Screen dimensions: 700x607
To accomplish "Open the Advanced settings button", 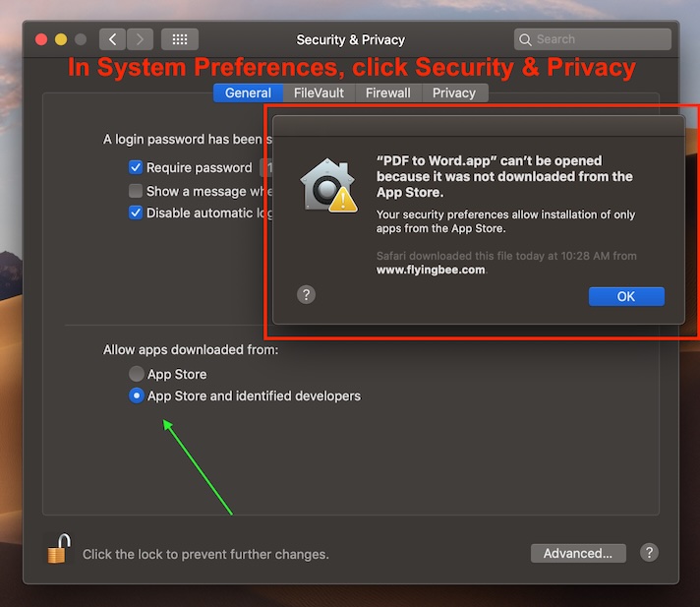I will pos(578,553).
